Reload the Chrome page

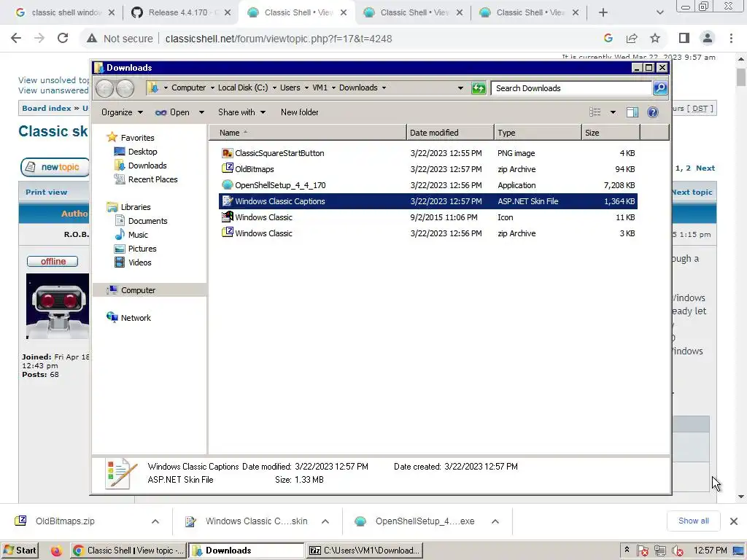(x=63, y=39)
